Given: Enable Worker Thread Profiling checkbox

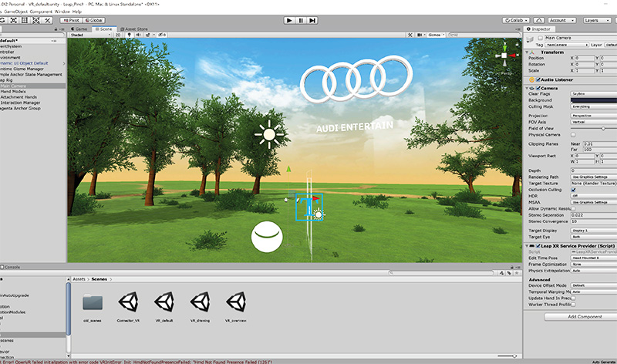Looking at the screenshot, I should (x=573, y=305).
